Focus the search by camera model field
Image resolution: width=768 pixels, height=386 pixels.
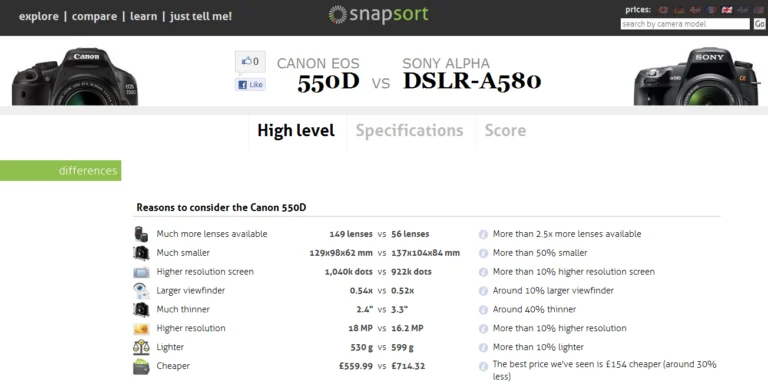[x=685, y=24]
